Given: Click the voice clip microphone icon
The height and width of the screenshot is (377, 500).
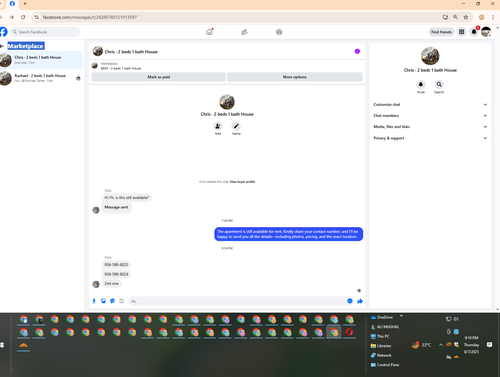Looking at the screenshot, I should pos(94,301).
